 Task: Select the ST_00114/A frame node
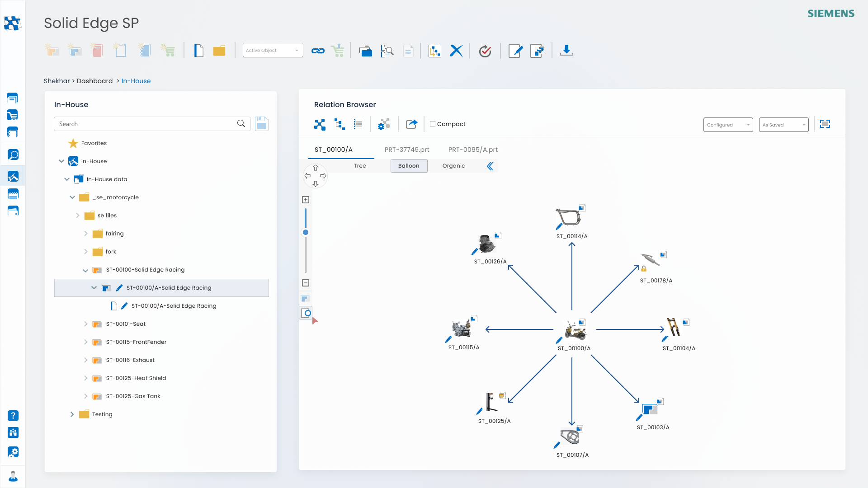[x=571, y=221]
